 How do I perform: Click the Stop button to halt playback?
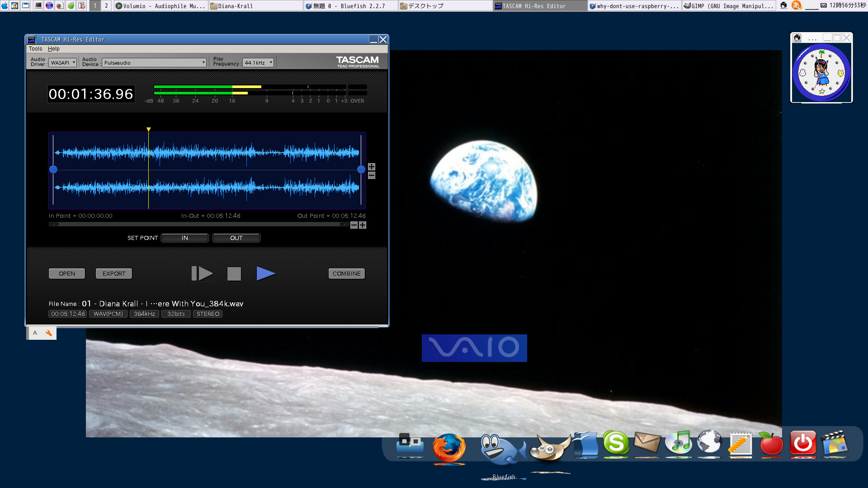point(233,273)
